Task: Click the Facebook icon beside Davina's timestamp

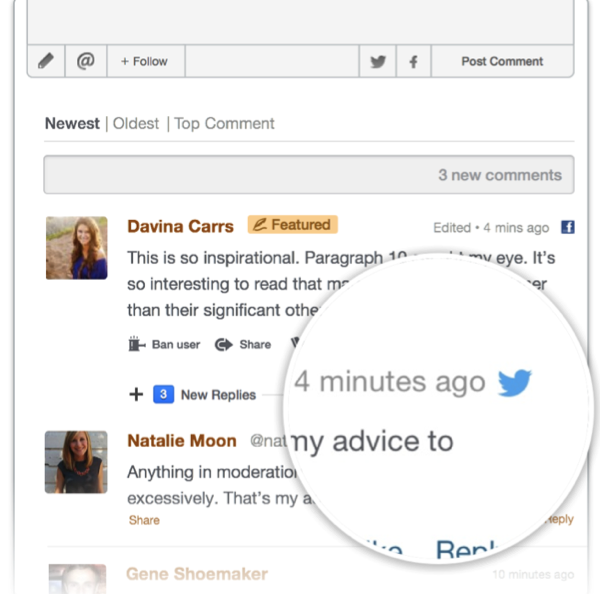Action: (x=567, y=227)
